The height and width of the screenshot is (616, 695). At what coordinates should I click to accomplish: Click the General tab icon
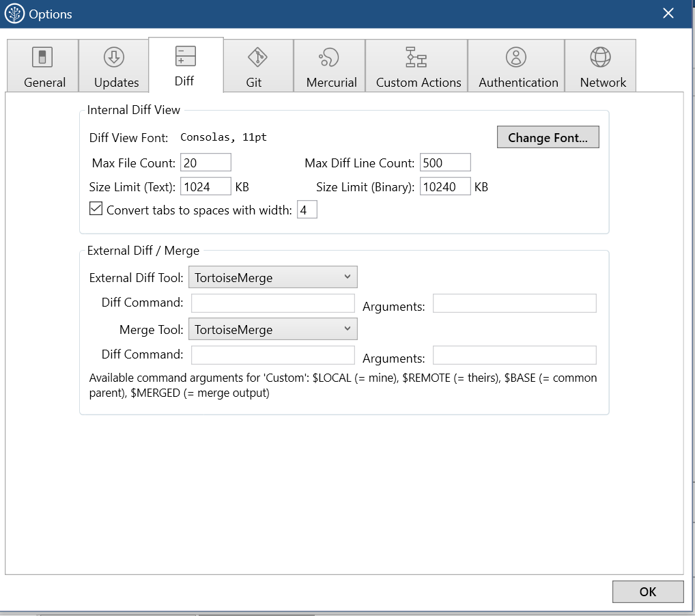[x=42, y=57]
